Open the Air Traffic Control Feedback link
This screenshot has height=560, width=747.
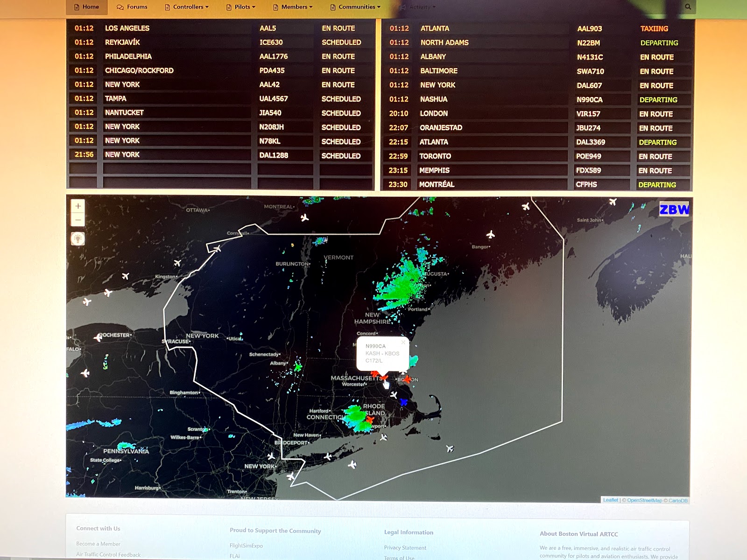[108, 555]
